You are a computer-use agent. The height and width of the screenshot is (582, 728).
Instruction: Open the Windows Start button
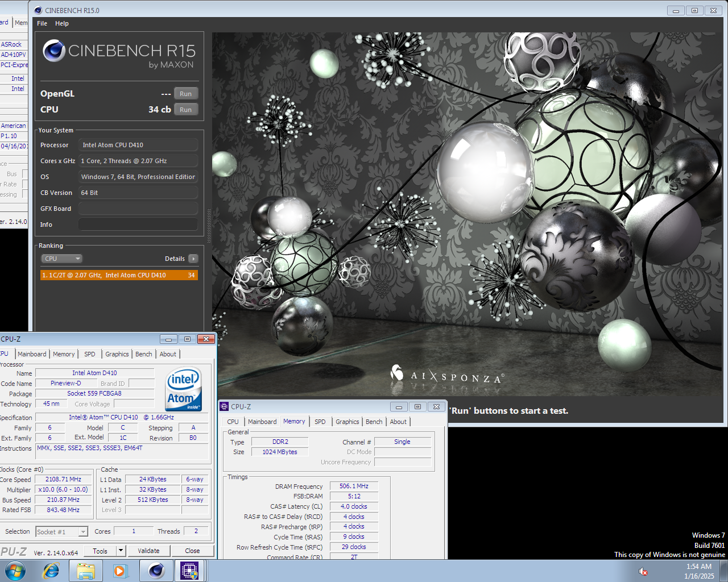pyautogui.click(x=15, y=571)
